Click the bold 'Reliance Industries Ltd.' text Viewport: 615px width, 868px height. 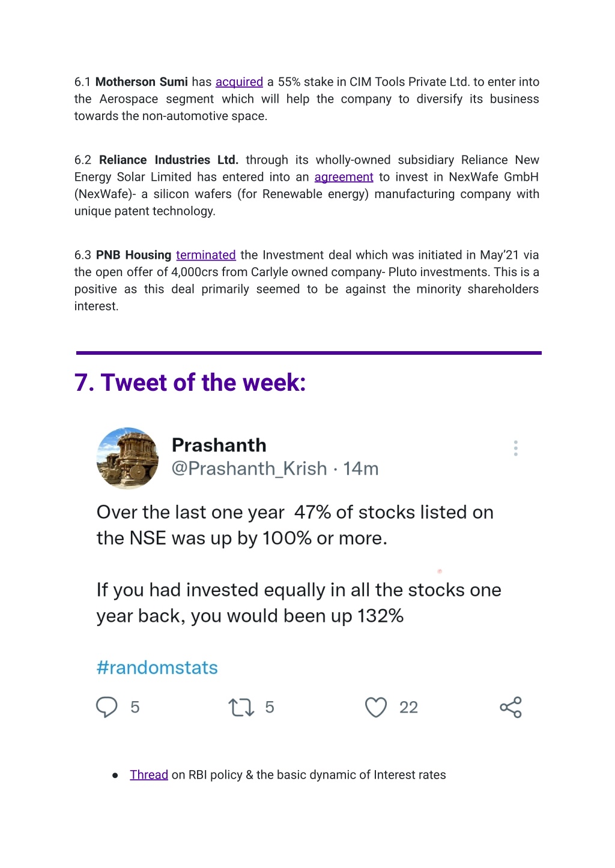click(169, 160)
